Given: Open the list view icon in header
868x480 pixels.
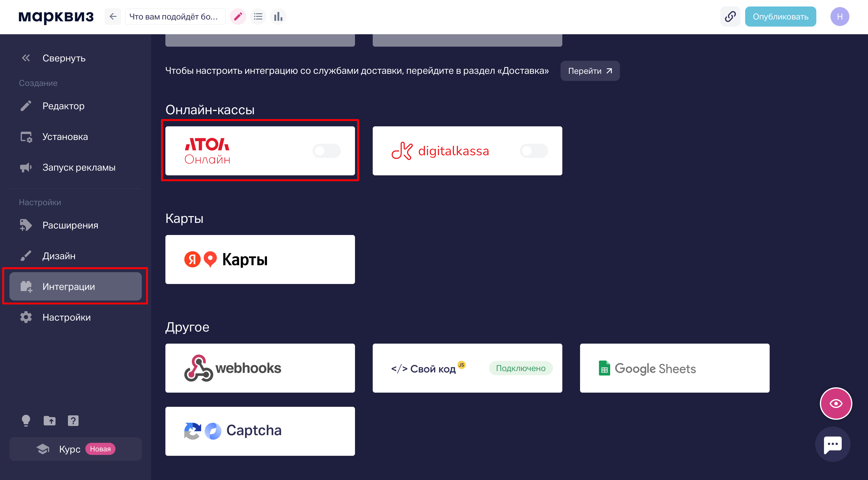Looking at the screenshot, I should [258, 17].
